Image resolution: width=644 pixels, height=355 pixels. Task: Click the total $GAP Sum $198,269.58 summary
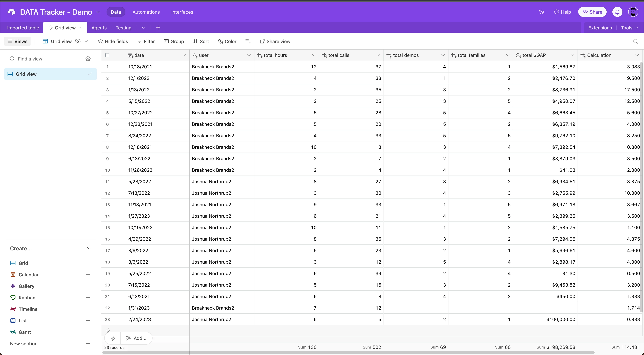coord(556,347)
